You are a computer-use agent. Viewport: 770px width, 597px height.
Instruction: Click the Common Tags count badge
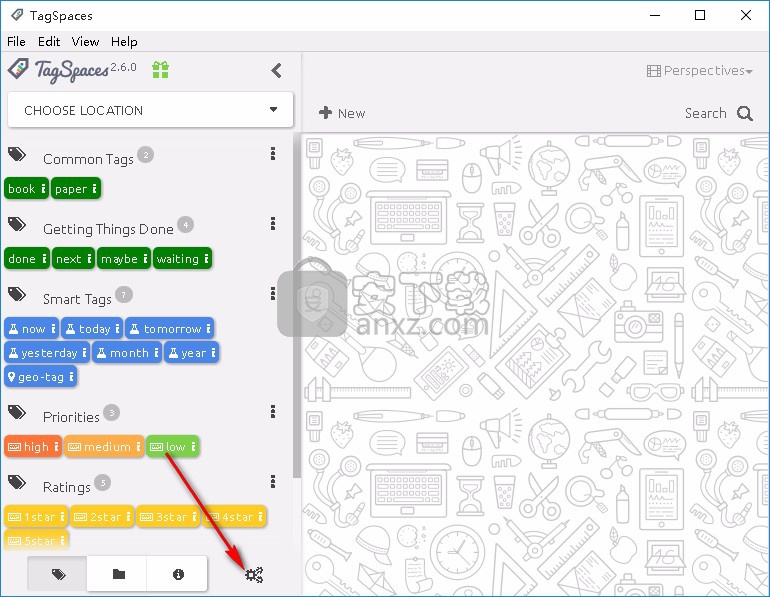pyautogui.click(x=145, y=155)
